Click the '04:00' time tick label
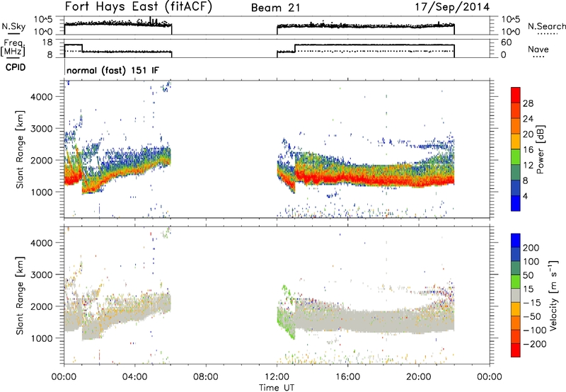The height and width of the screenshot is (392, 566). [x=135, y=377]
